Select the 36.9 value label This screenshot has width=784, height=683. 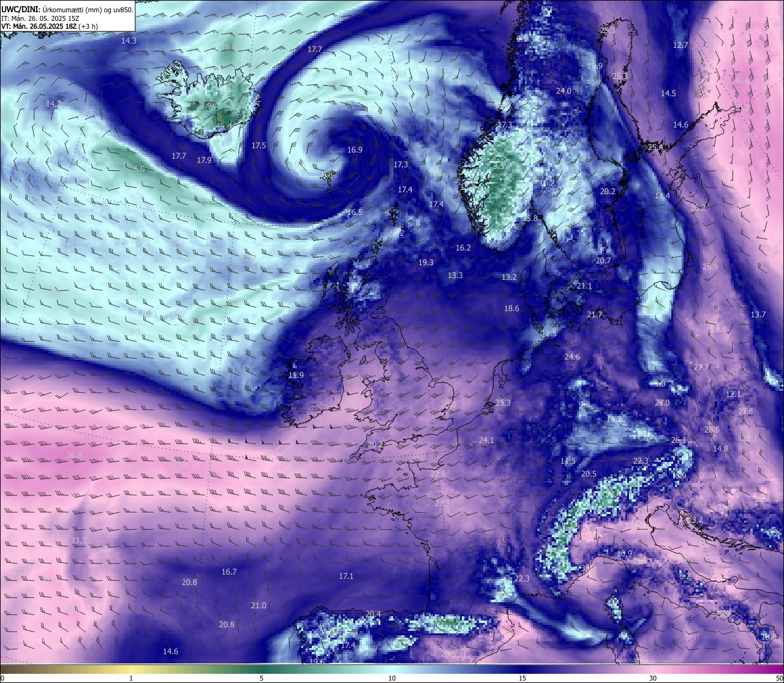pos(74,455)
